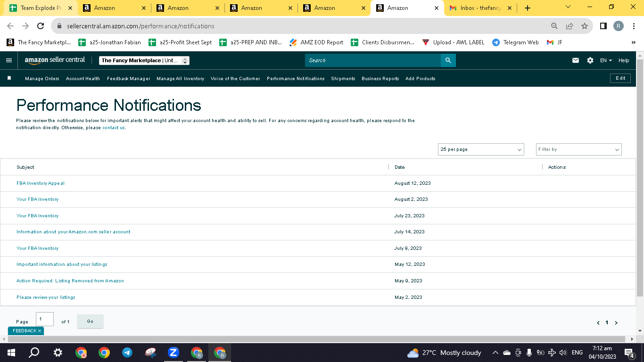Open Manage All Inventory

[180, 79]
